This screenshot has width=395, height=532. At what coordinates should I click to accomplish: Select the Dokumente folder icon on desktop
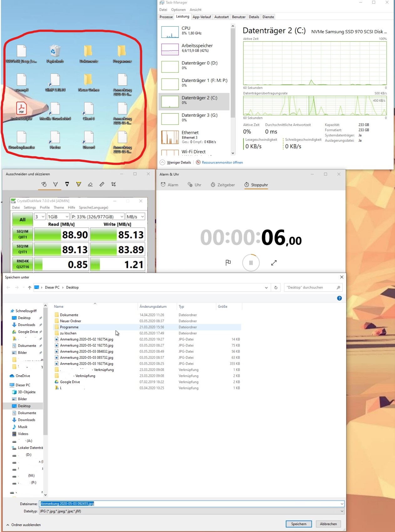(89, 53)
